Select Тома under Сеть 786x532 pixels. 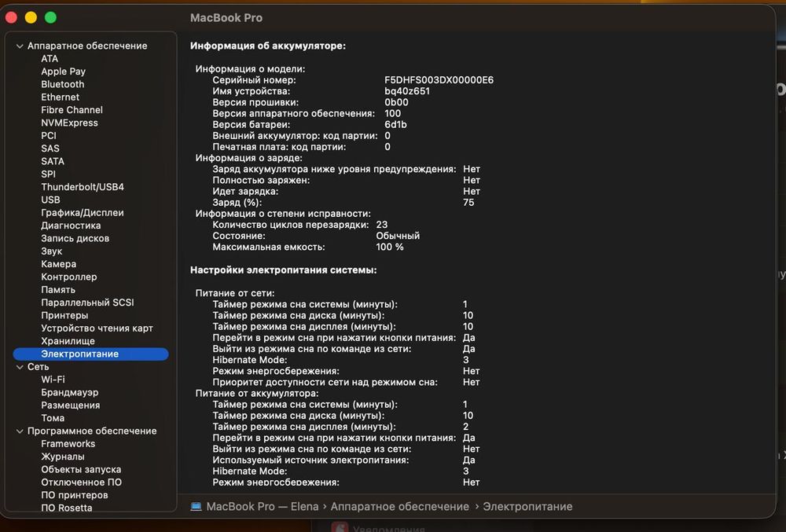point(53,418)
